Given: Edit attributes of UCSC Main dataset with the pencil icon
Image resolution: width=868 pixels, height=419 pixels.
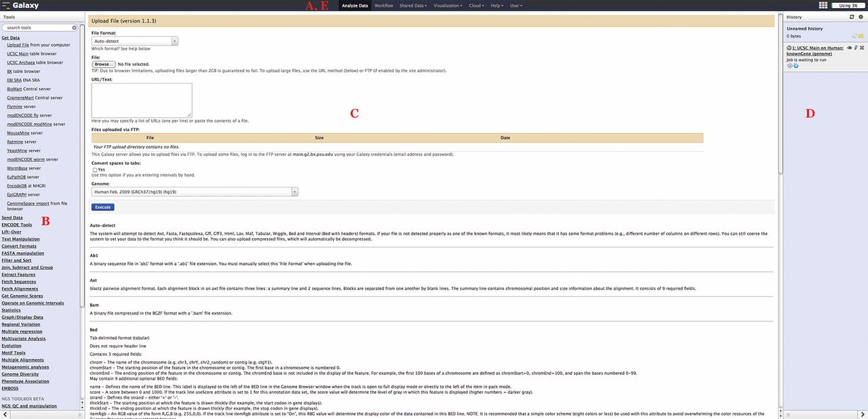Looking at the screenshot, I should (856, 48).
